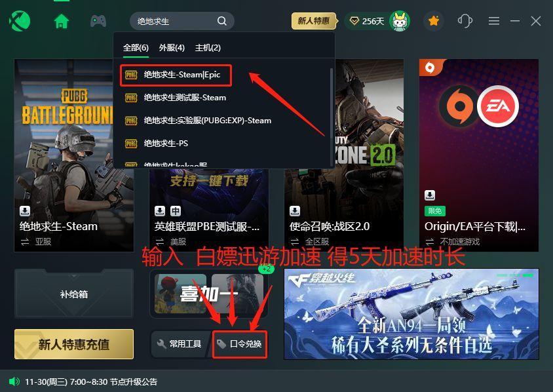Click the speaker announcement icon

pos(14,382)
